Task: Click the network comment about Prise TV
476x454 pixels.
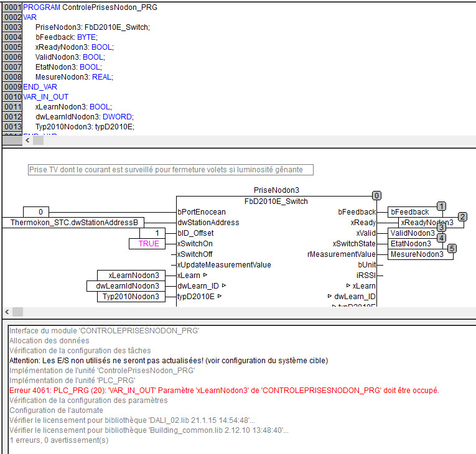Action: 170,170
